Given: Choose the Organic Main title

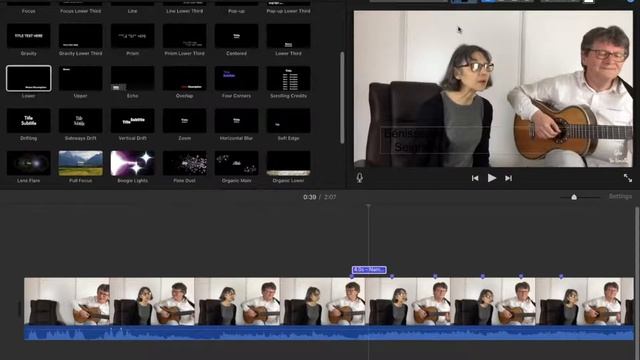Looking at the screenshot, I should click(236, 163).
